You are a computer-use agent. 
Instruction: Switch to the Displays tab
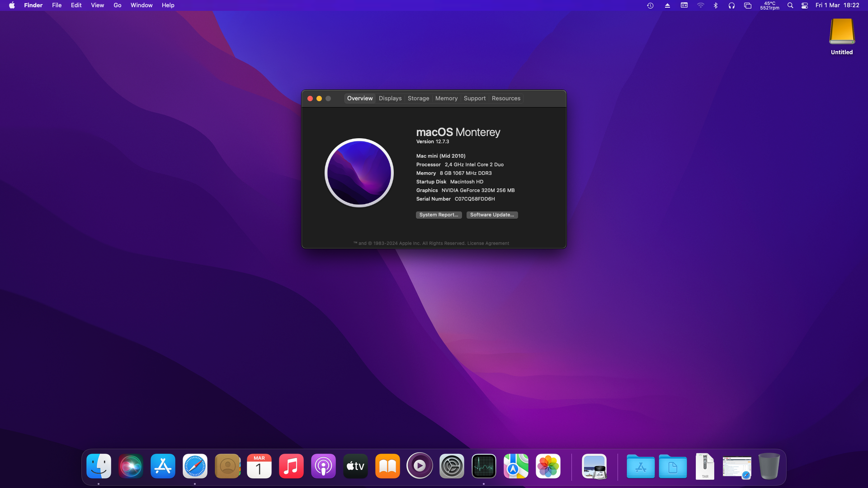[390, 99]
